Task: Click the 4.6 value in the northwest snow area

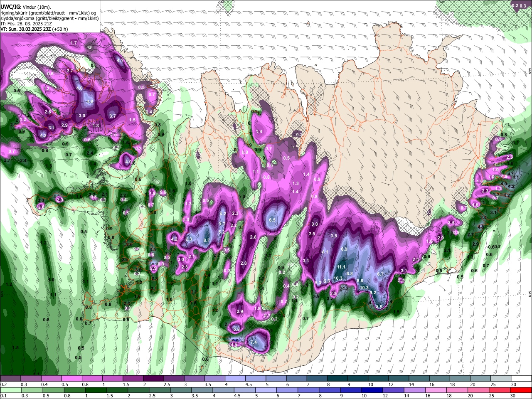Action: 79,88
